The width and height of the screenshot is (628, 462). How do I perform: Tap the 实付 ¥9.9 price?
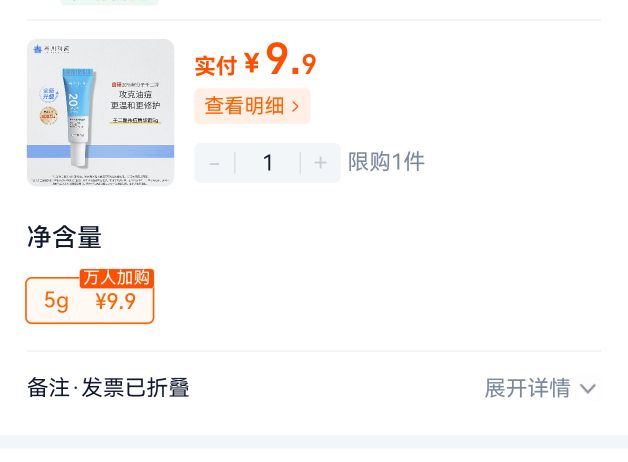click(x=255, y=60)
